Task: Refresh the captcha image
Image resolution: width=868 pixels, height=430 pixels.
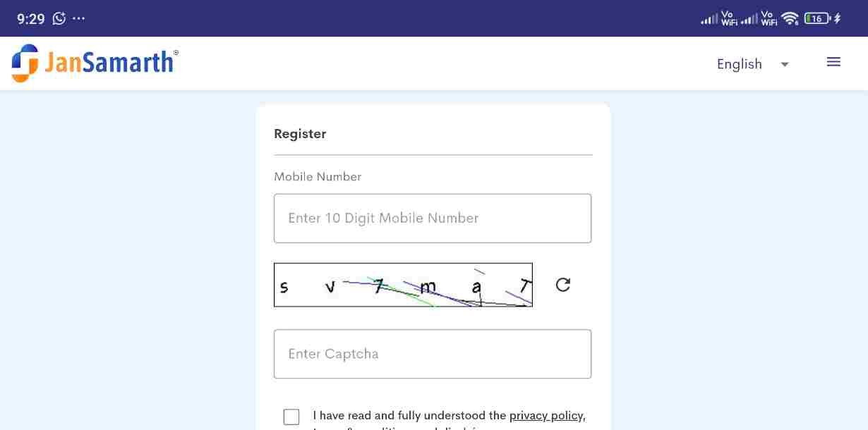Action: pos(562,285)
